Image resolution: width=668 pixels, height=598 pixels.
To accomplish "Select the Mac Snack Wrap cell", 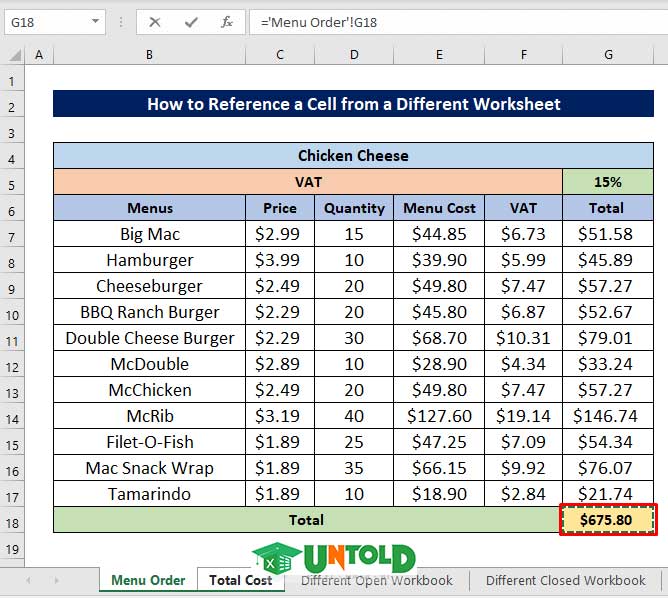I will tap(150, 468).
